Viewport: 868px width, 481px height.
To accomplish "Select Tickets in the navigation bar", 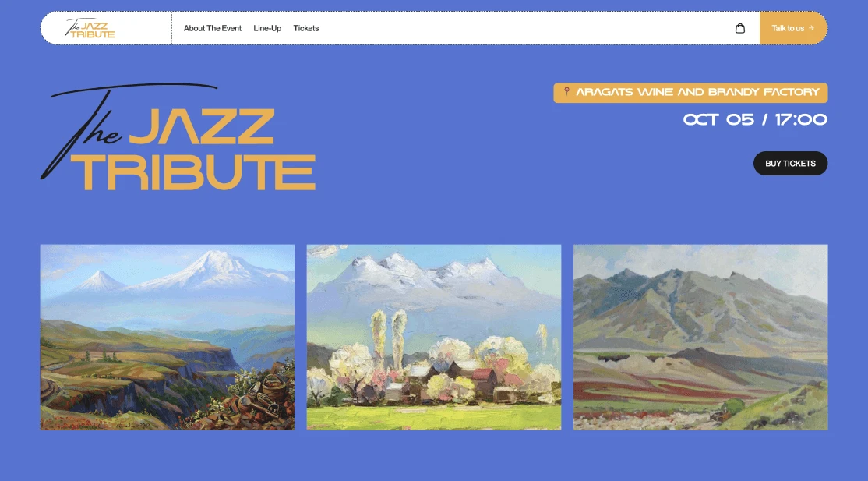I will [306, 28].
